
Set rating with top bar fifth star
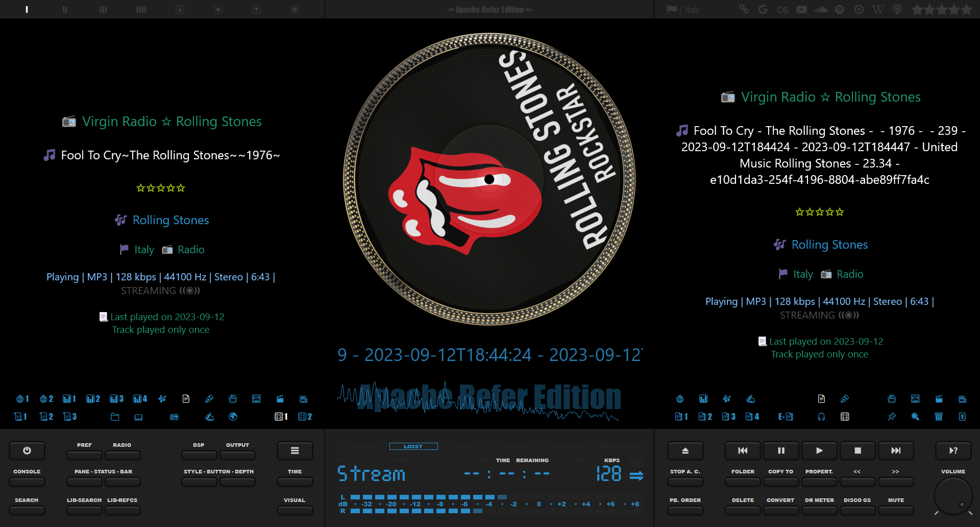coord(966,9)
